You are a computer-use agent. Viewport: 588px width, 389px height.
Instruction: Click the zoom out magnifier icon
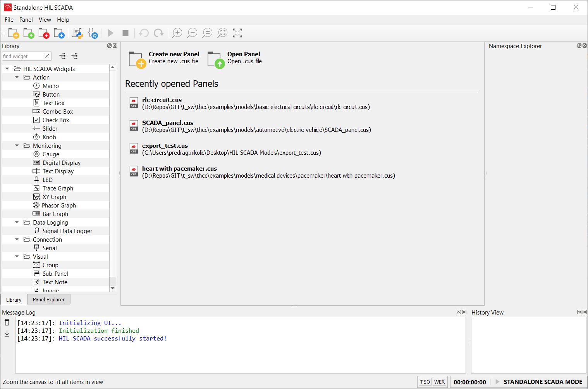pyautogui.click(x=192, y=33)
